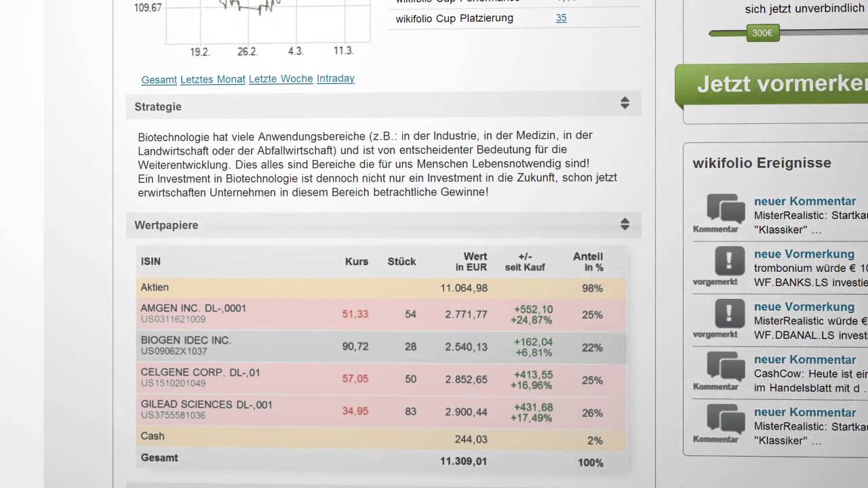This screenshot has width=868, height=488.
Task: Click the Stück column header
Action: pos(401,262)
